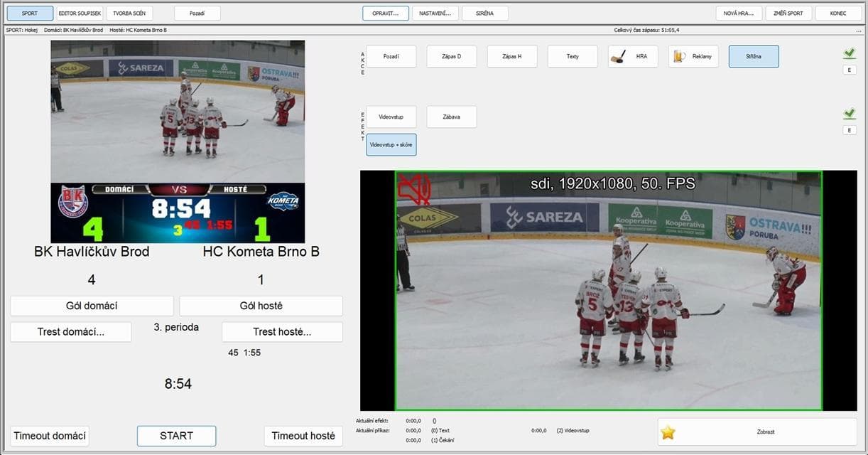Open Reklamy with the beer mug icon
The width and height of the screenshot is (868, 455).
coord(693,56)
